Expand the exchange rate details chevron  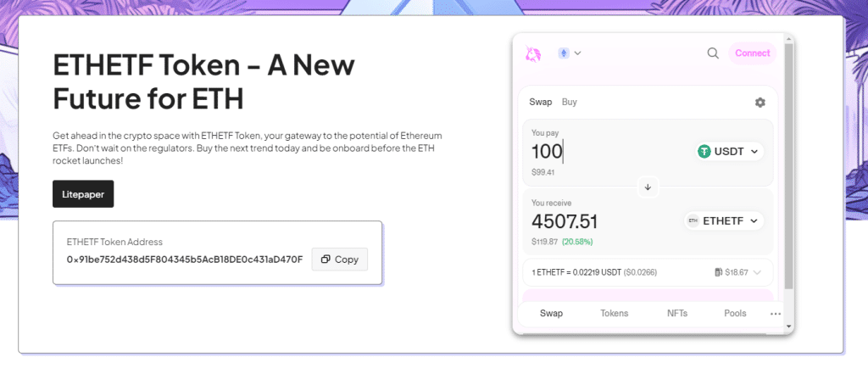click(x=758, y=272)
